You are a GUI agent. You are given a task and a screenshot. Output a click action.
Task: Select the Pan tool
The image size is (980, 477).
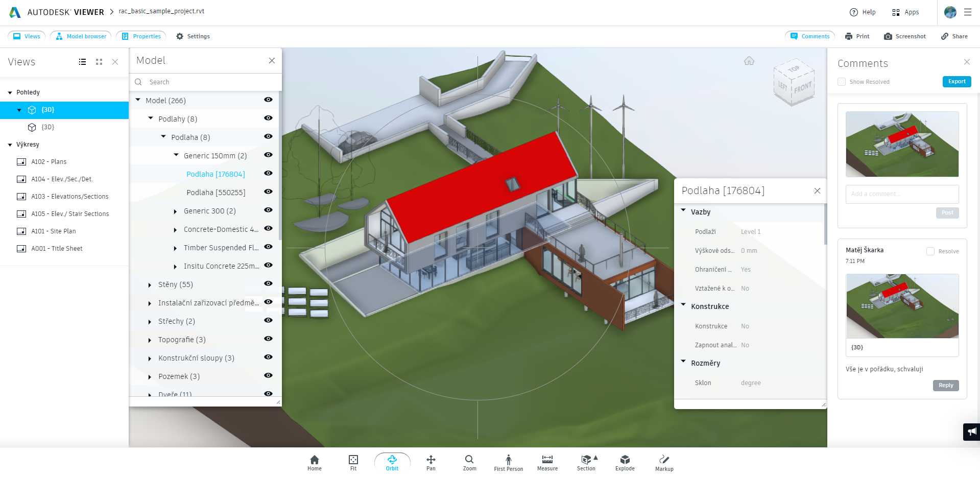click(431, 463)
